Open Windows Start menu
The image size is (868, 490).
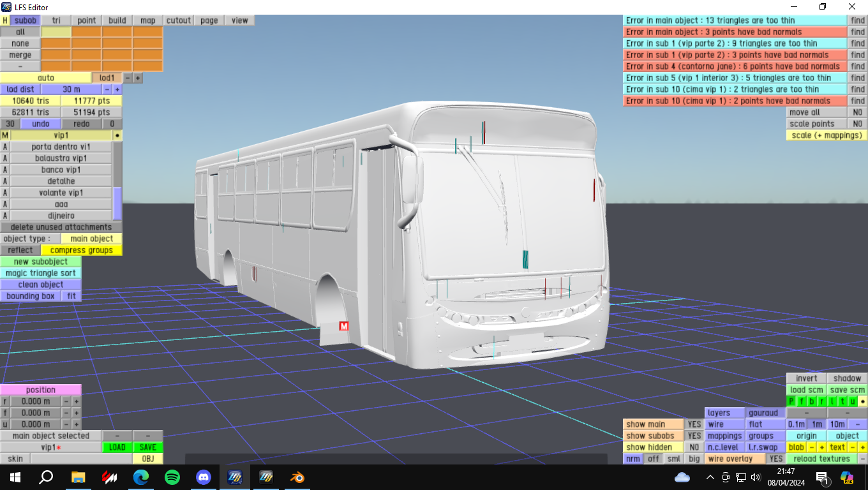click(15, 477)
